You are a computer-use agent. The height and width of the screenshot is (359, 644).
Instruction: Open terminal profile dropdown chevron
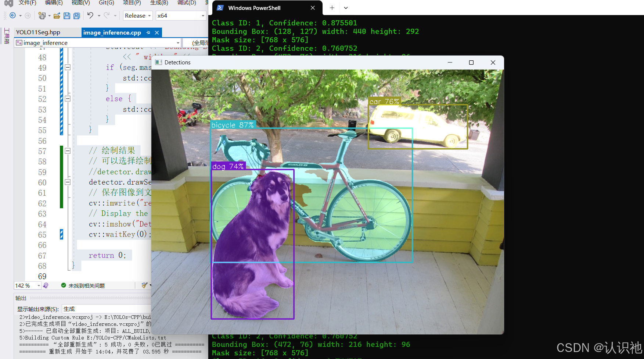tap(346, 8)
